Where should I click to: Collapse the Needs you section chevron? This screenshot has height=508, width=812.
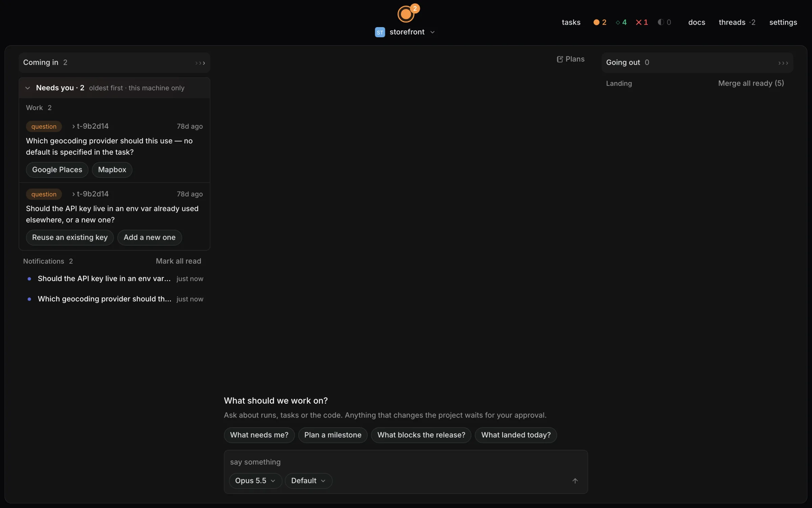[x=28, y=88]
